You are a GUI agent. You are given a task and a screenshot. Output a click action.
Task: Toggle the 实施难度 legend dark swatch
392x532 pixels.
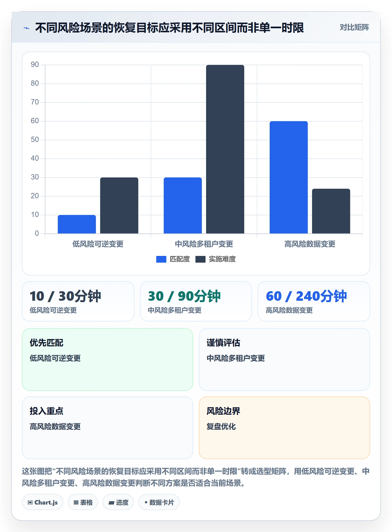200,259
